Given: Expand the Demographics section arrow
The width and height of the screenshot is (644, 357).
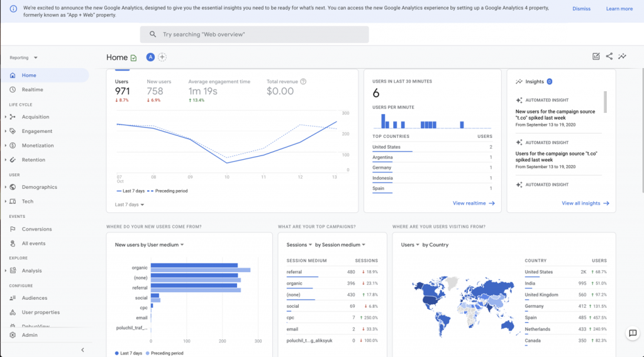Looking at the screenshot, I should pyautogui.click(x=5, y=187).
